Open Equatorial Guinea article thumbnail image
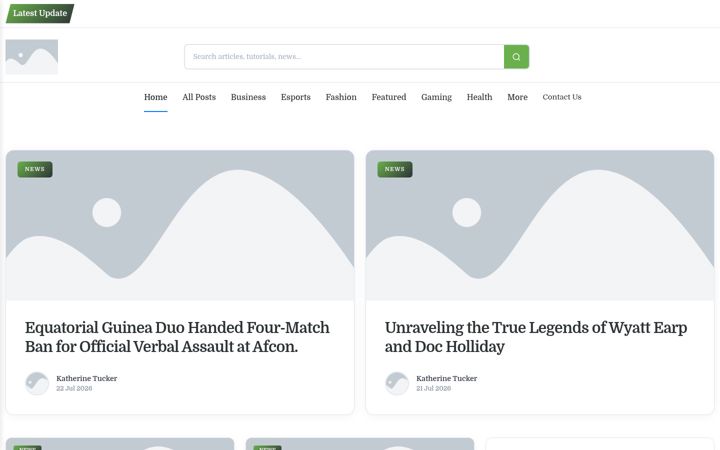Screen dimensions: 720x450 (x=180, y=225)
